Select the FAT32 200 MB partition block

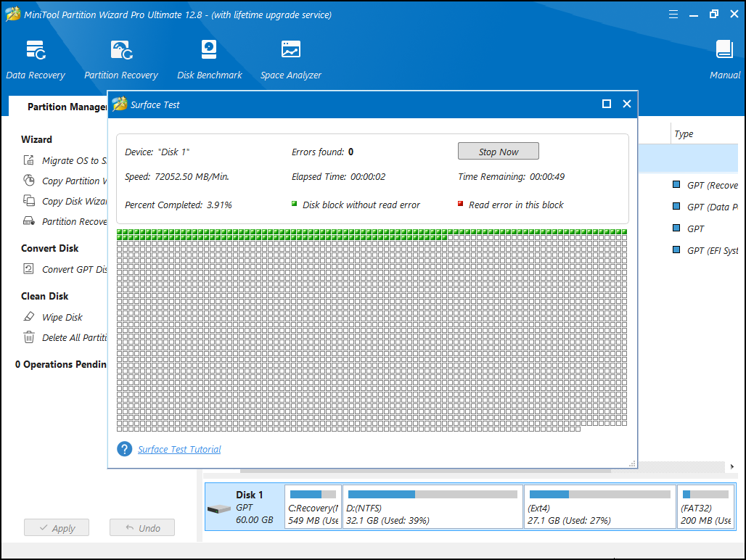pos(706,507)
